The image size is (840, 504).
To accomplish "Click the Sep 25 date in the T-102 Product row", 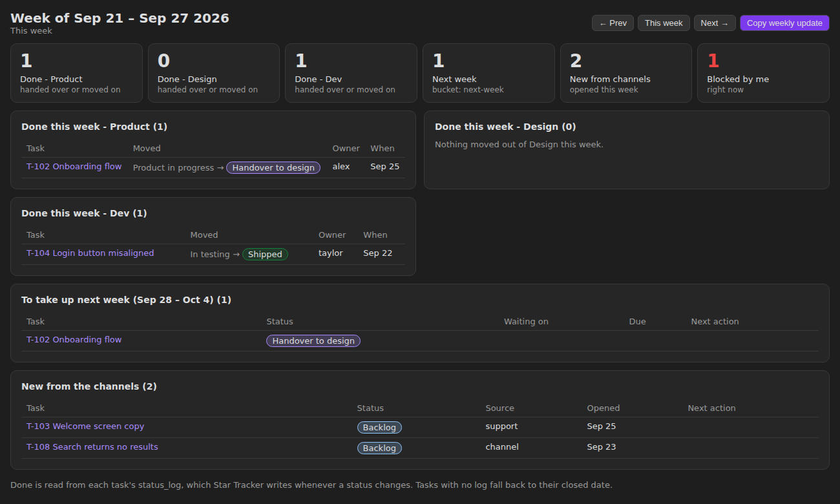I will (x=385, y=167).
